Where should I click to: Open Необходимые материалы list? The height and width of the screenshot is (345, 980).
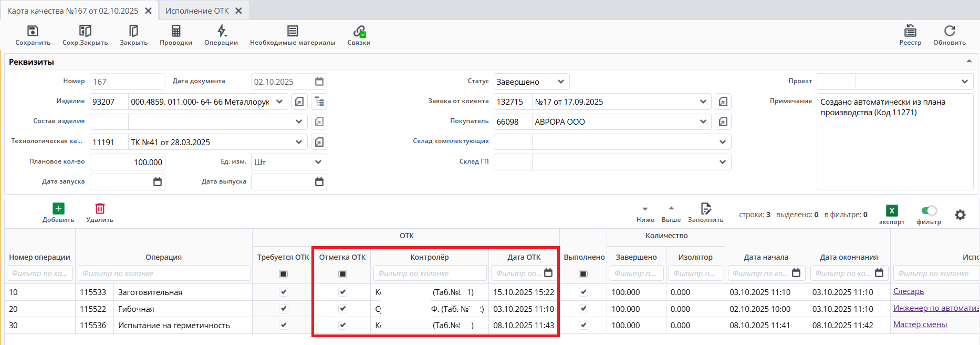pyautogui.click(x=293, y=31)
